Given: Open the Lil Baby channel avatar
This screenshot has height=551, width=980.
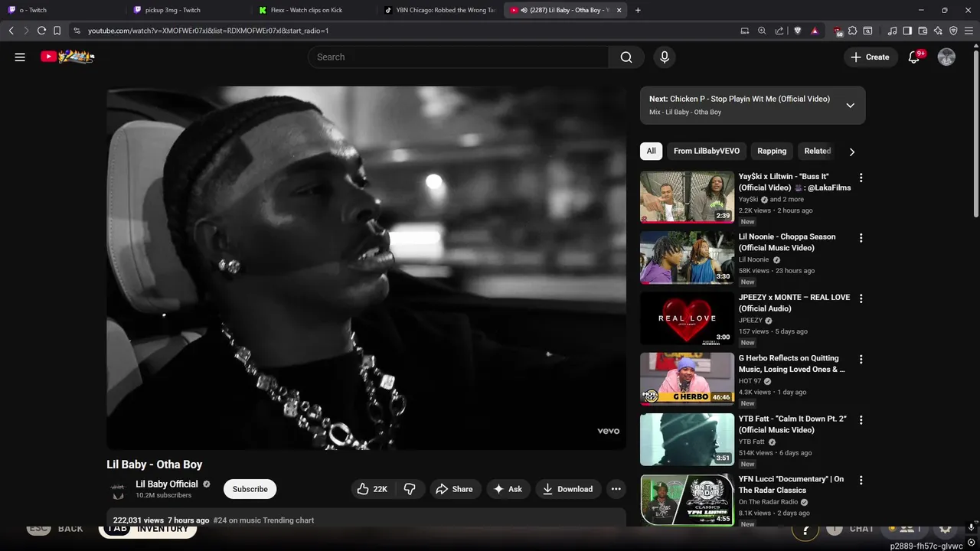Looking at the screenshot, I should coord(117,488).
